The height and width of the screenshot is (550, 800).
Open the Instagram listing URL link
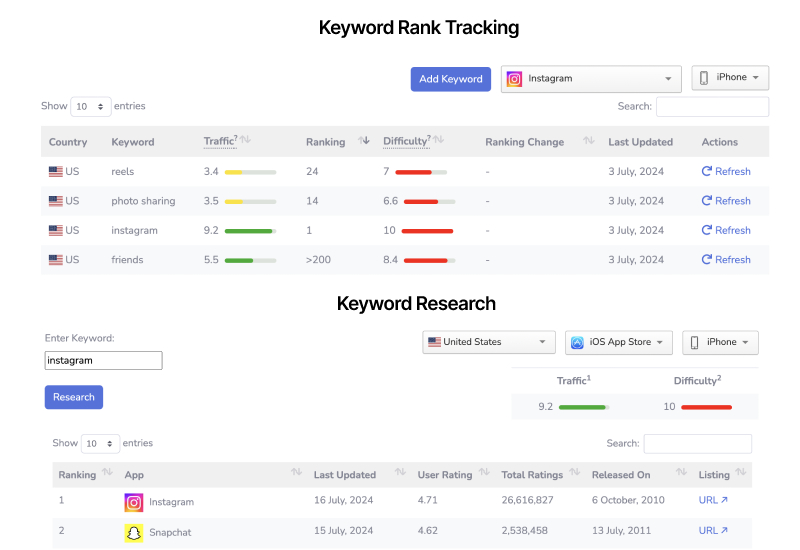pos(713,500)
